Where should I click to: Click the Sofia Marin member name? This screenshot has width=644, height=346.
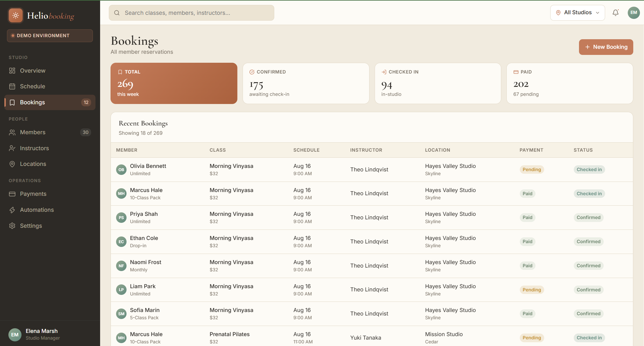click(145, 310)
